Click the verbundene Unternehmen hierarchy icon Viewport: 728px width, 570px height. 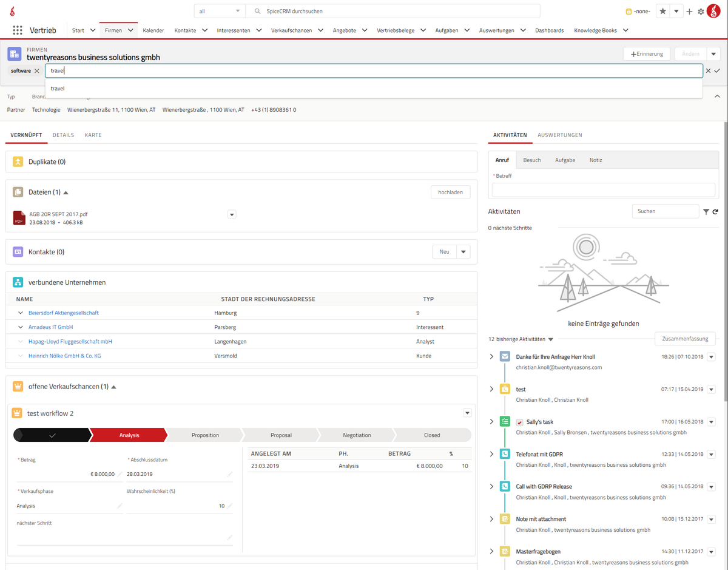(x=18, y=282)
